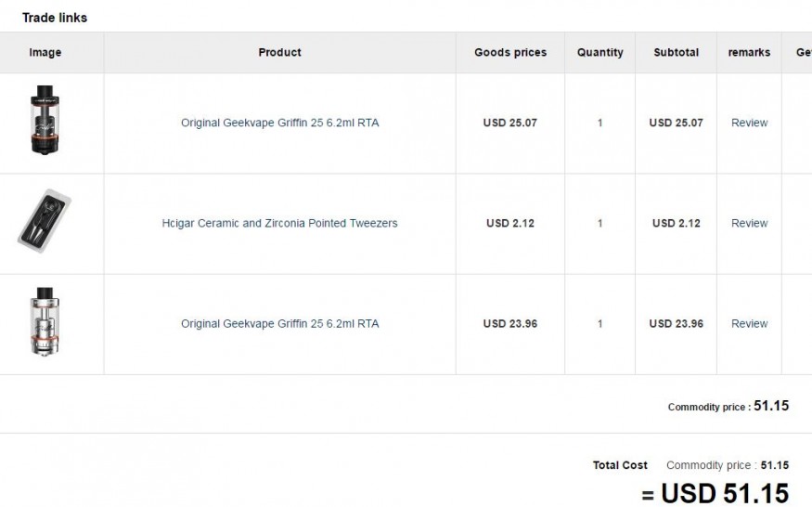Click the Image column header

click(45, 53)
